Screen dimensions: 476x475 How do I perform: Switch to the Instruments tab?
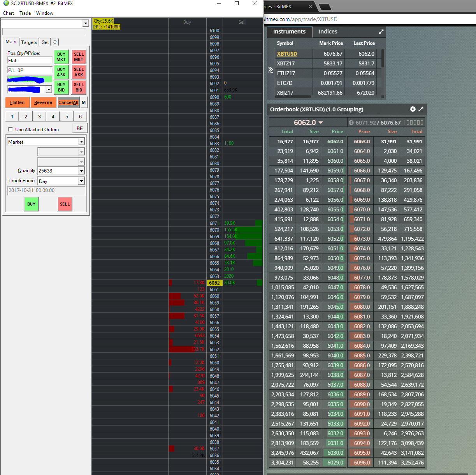point(289,32)
